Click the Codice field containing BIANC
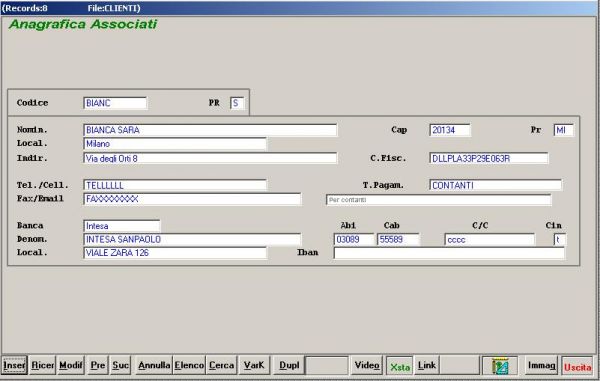Image resolution: width=600 pixels, height=381 pixels. pyautogui.click(x=115, y=103)
